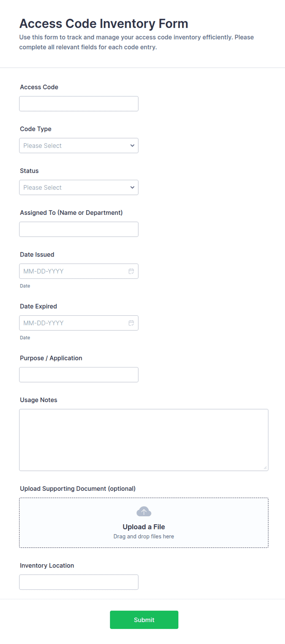The width and height of the screenshot is (285, 644).
Task: Click the Upload a File text
Action: (x=144, y=527)
